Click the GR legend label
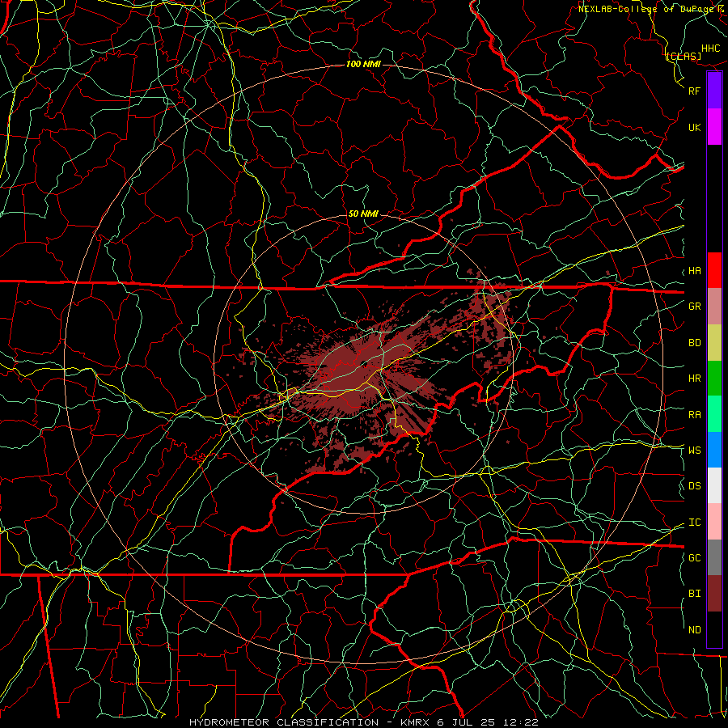728x728 pixels. click(694, 307)
